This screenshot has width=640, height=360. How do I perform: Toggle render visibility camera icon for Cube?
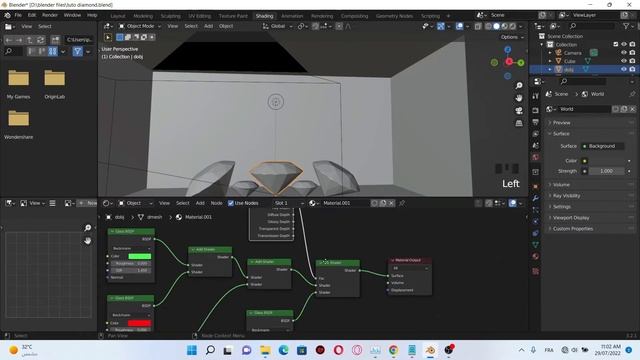(632, 61)
